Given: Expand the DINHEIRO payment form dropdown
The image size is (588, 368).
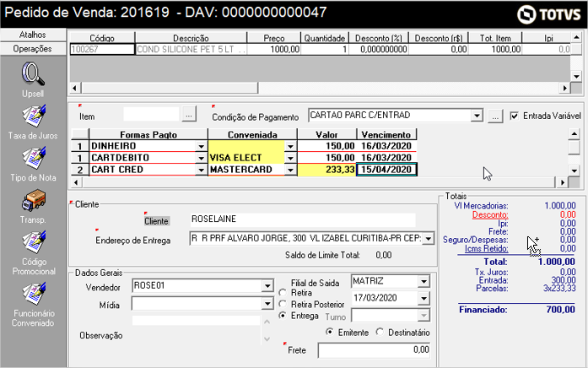Looking at the screenshot, I should (x=202, y=146).
